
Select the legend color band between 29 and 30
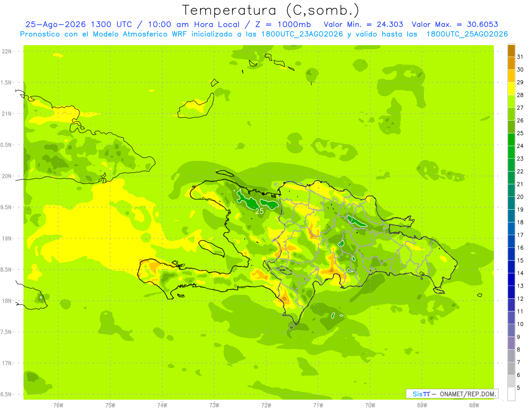pos(511,76)
